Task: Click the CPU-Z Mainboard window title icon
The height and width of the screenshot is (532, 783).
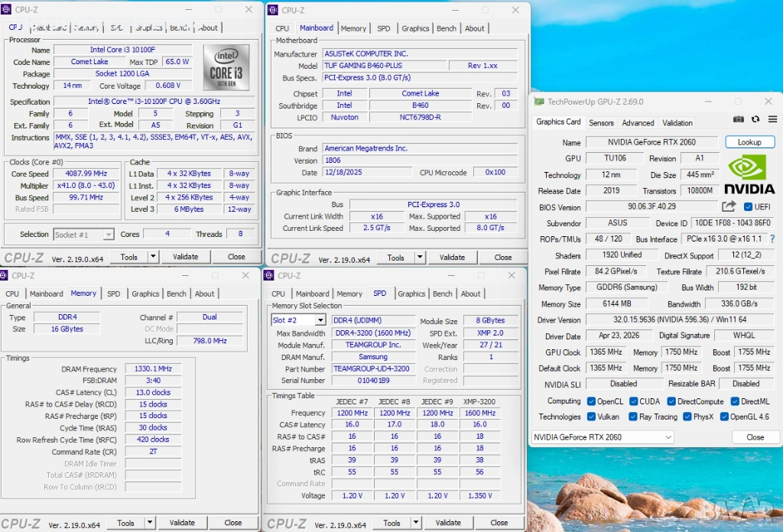Action: 272,10
